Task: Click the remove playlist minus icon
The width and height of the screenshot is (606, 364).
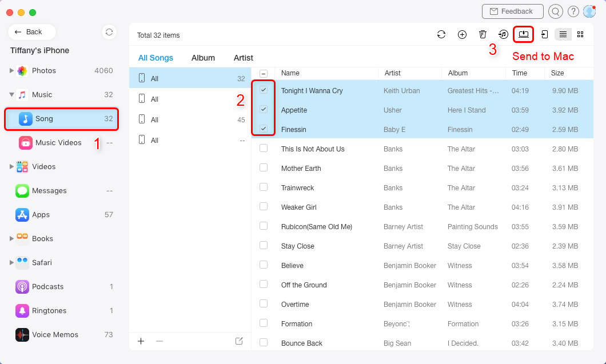Action: (x=160, y=341)
